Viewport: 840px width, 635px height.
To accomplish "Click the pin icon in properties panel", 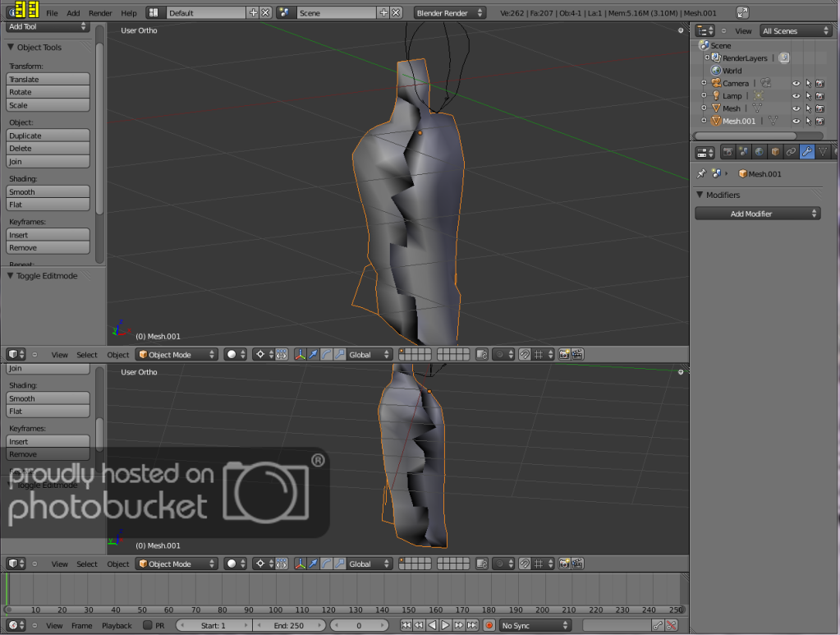I will point(701,173).
